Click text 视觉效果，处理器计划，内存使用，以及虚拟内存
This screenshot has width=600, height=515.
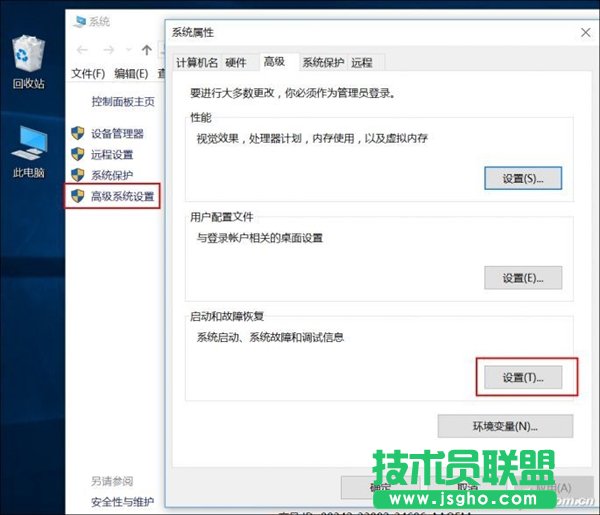tap(312, 138)
